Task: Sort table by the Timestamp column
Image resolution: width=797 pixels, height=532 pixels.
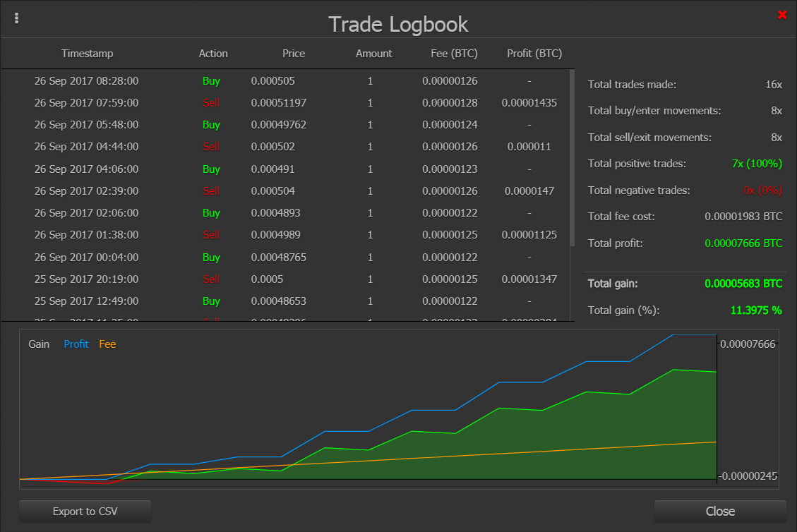Action: [87, 53]
